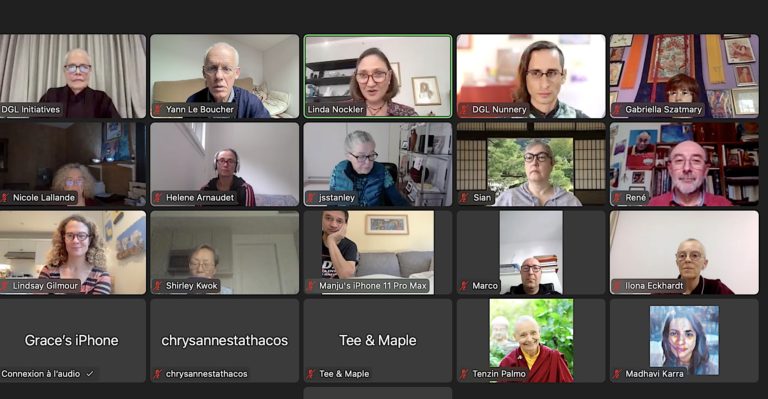Click the muted mic icon beside Sian
The width and height of the screenshot is (768, 399).
[464, 198]
